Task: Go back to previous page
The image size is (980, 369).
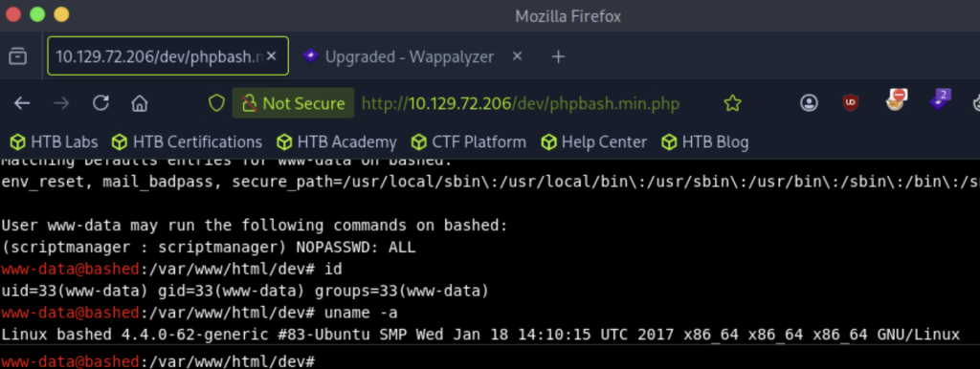Action: pyautogui.click(x=23, y=103)
